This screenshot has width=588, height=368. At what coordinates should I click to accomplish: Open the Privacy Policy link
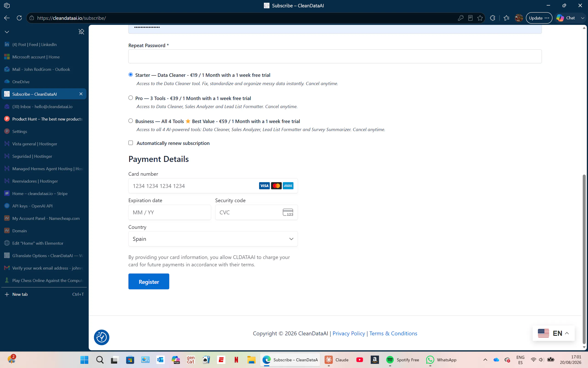[349, 333]
